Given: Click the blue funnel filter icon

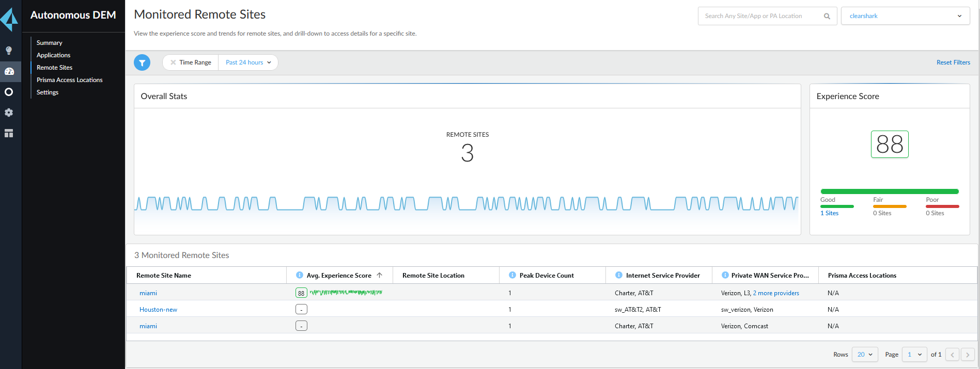Looking at the screenshot, I should click(x=142, y=62).
